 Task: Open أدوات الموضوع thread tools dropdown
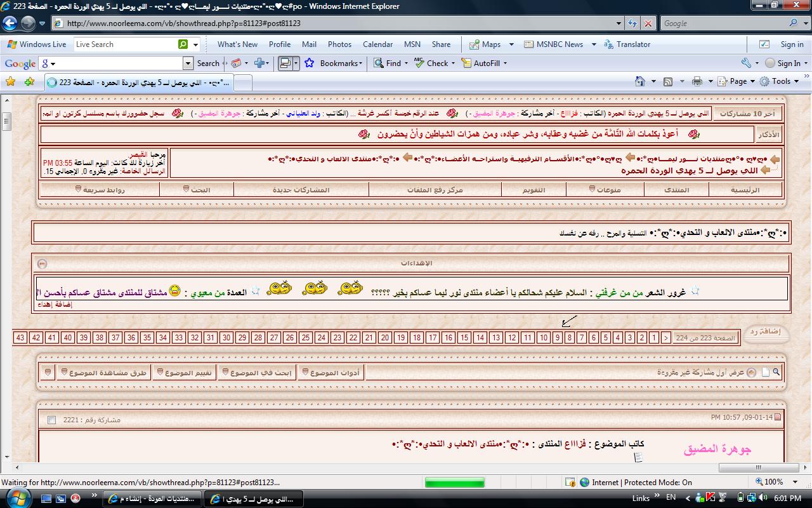tap(331, 373)
